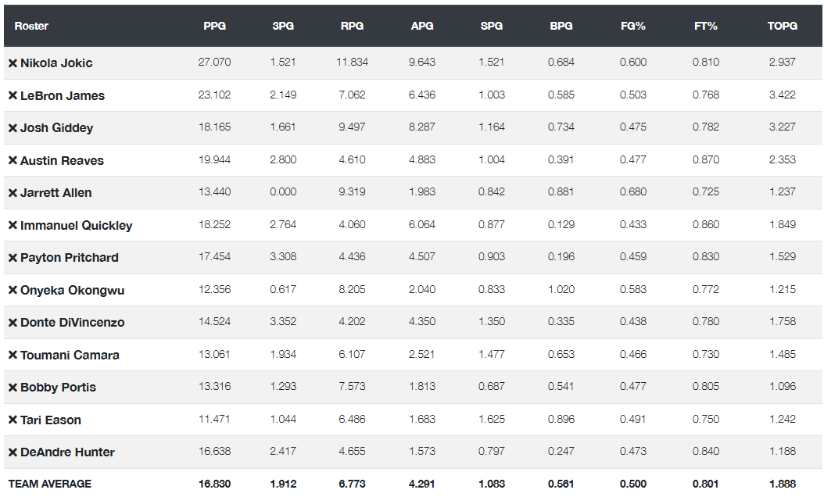Click the X next to Toumani Camara
Screen dimensions: 824x504
13,356
